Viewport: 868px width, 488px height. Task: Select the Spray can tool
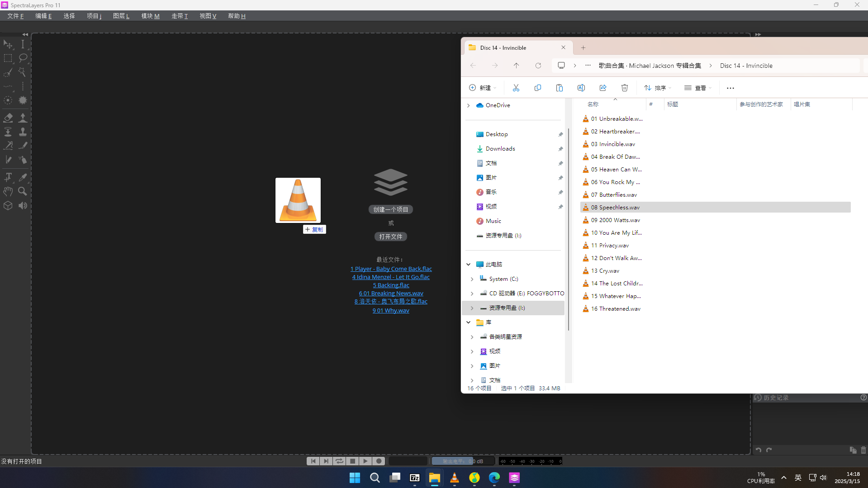click(x=23, y=160)
